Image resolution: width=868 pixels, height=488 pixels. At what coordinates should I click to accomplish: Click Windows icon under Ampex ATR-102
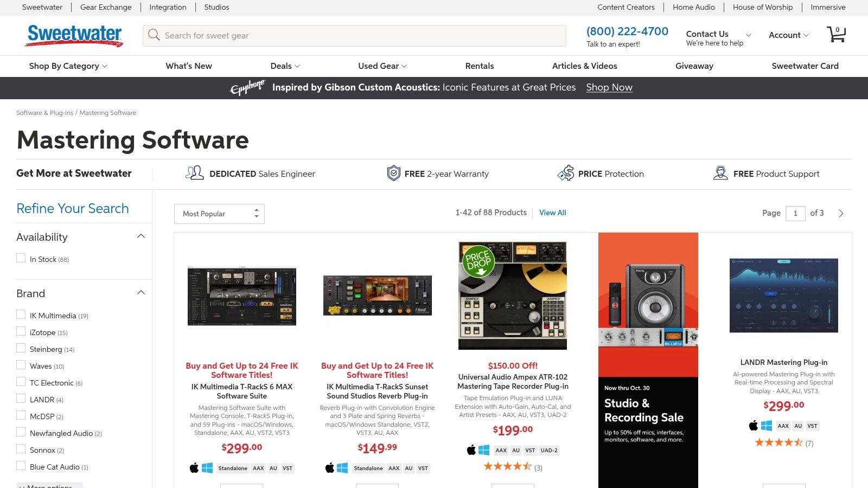pos(484,450)
